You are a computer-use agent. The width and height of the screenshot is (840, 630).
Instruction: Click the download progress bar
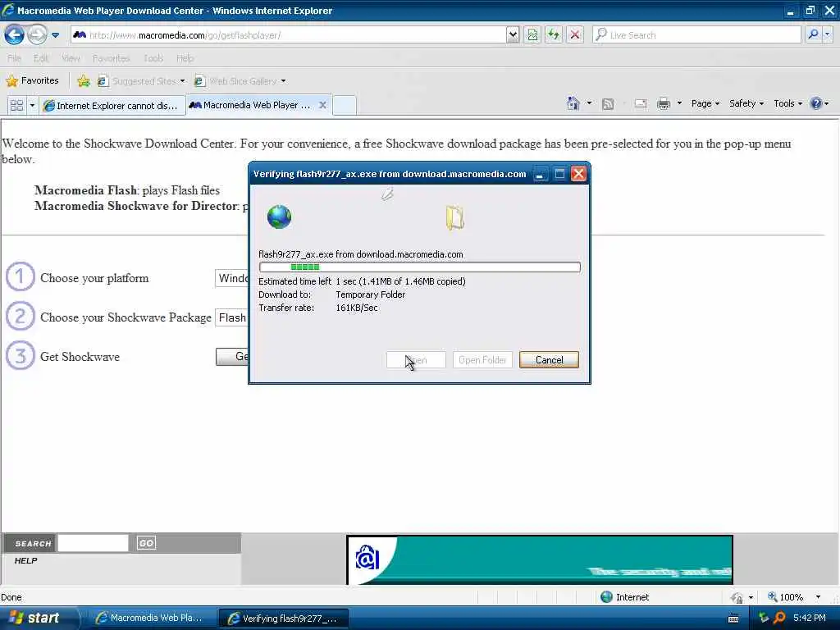tap(419, 267)
